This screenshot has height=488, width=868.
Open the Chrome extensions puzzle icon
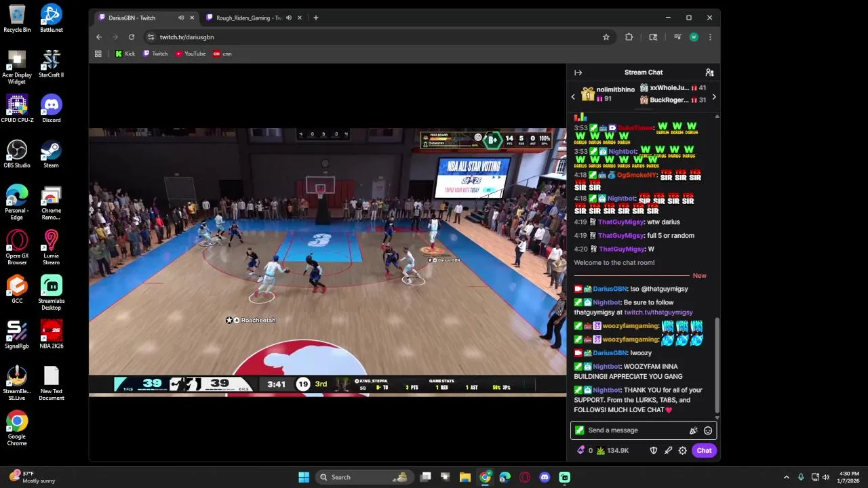[x=629, y=37]
